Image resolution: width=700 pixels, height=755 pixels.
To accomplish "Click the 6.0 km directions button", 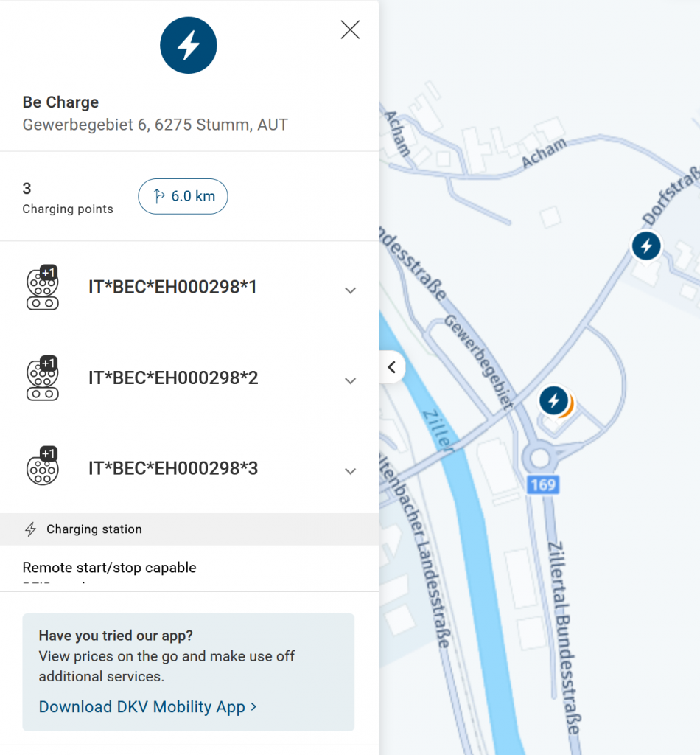I will click(x=183, y=197).
